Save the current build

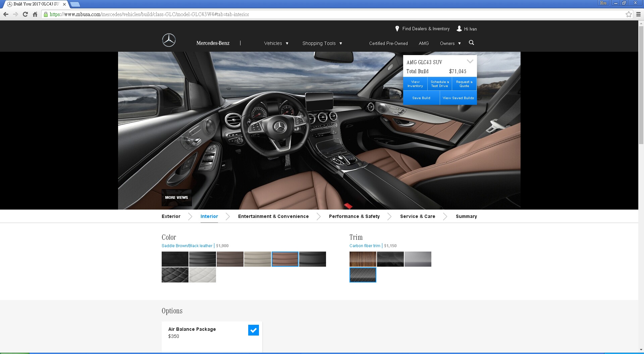(421, 98)
